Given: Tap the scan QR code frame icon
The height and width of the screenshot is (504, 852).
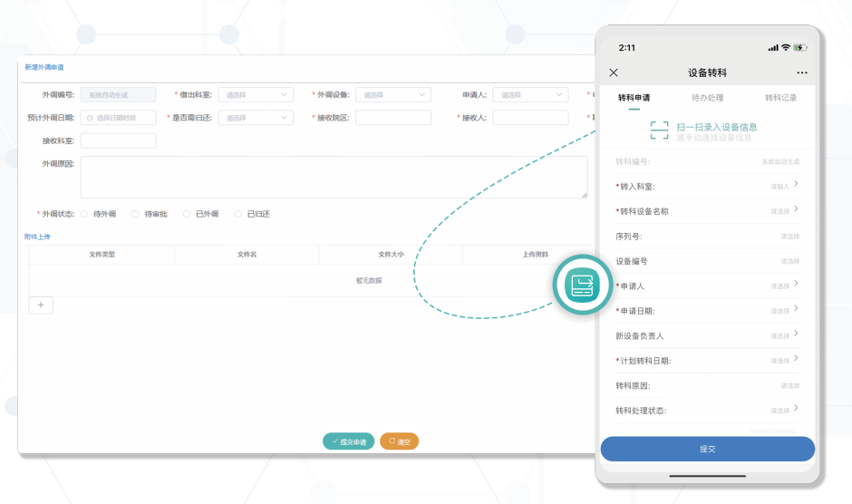Looking at the screenshot, I should pyautogui.click(x=659, y=131).
